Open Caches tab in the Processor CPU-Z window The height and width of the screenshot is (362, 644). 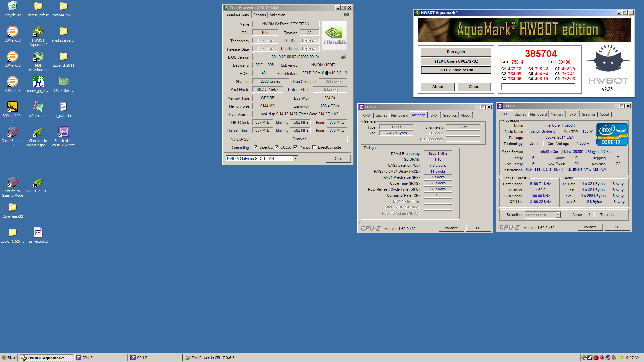coord(520,114)
